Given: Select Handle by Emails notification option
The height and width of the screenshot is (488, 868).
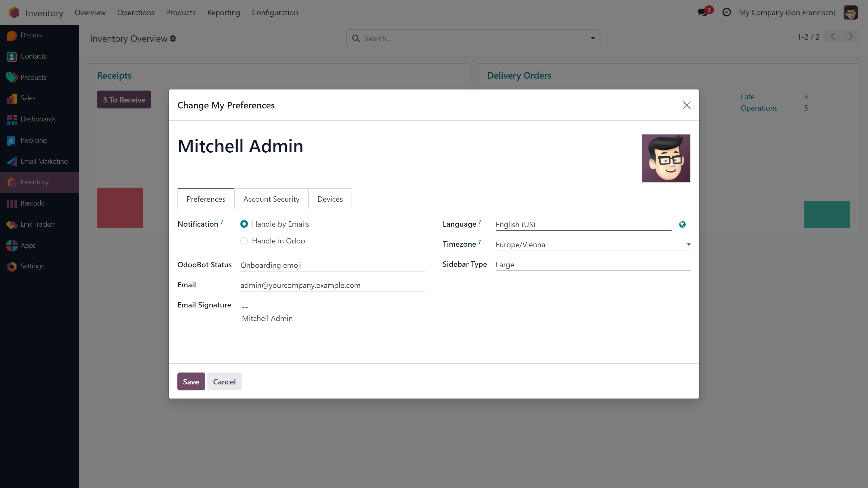Looking at the screenshot, I should (244, 224).
